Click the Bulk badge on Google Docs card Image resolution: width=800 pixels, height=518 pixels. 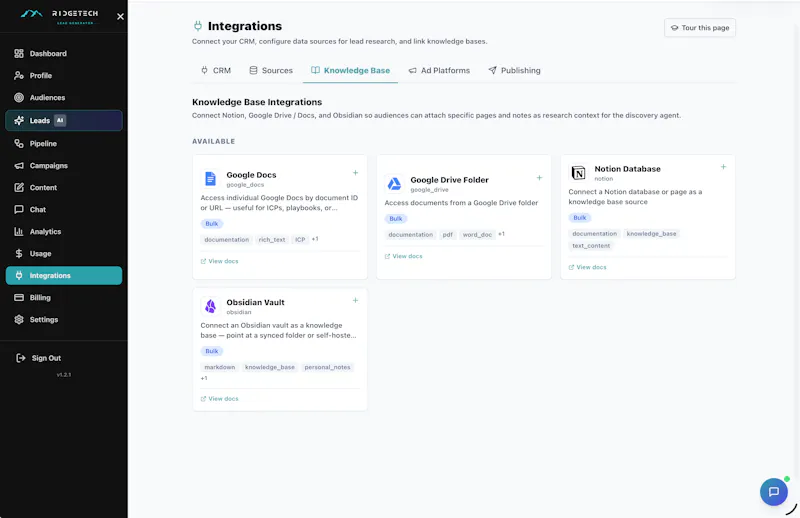[x=211, y=224]
